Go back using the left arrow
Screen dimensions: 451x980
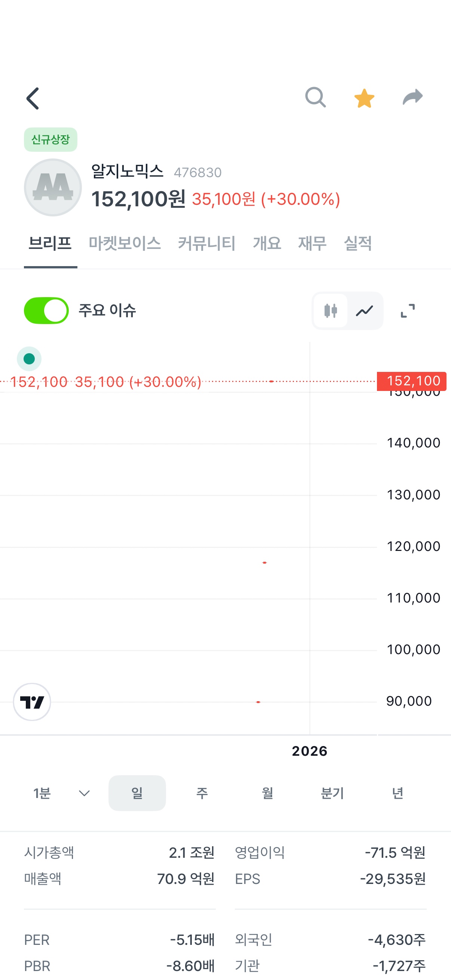(x=33, y=99)
